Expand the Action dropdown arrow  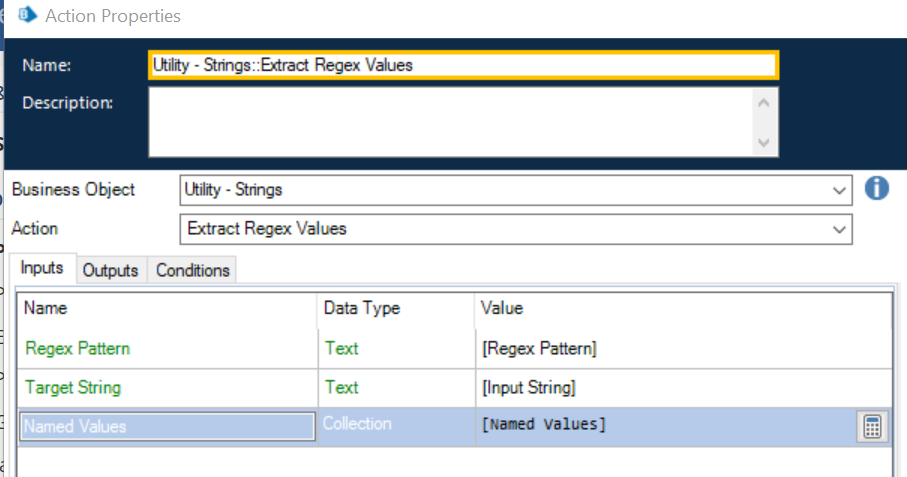(x=839, y=229)
